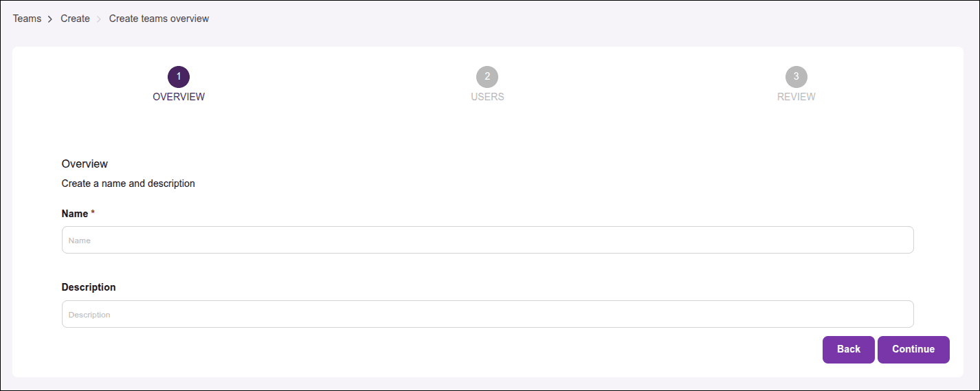Open the Teams breadcrumb link
The height and width of the screenshot is (391, 980).
point(27,19)
